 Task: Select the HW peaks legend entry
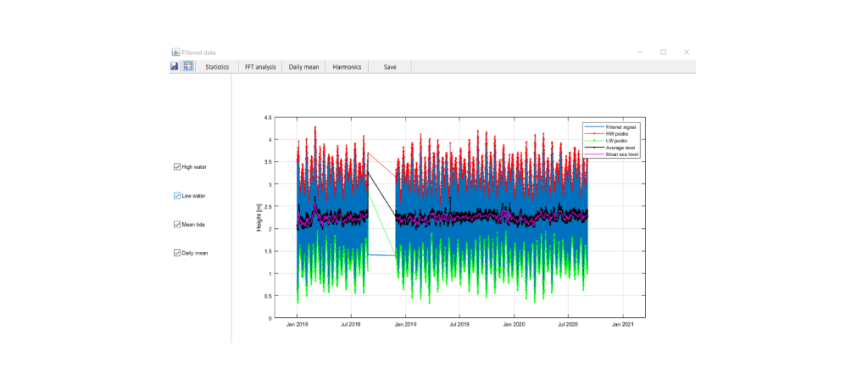pos(615,133)
